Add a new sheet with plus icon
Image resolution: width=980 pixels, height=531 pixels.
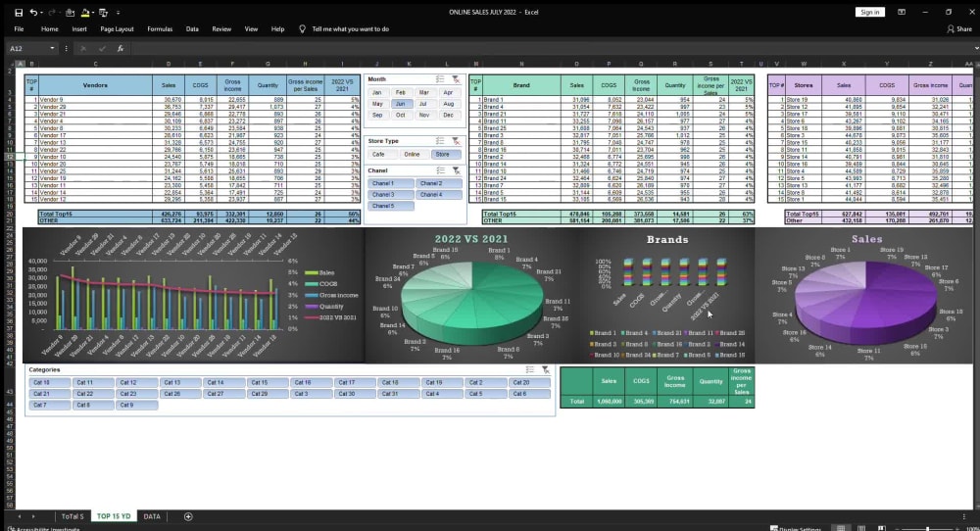click(188, 516)
